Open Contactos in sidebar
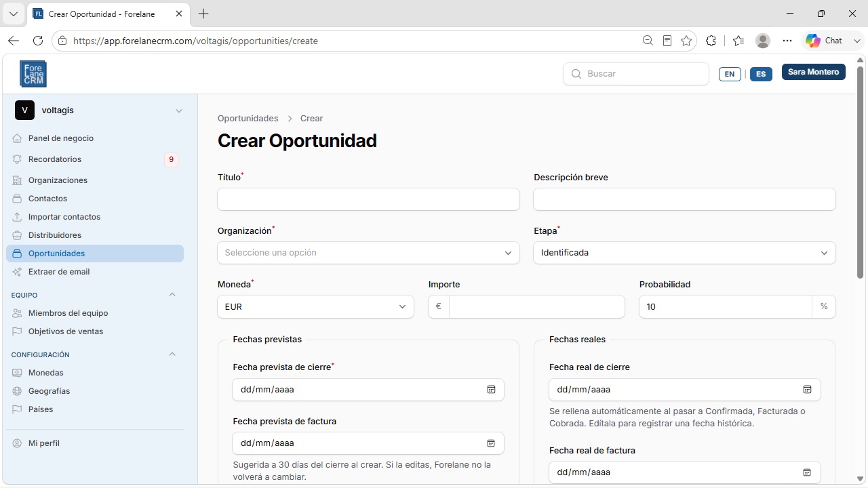This screenshot has width=868, height=488. click(x=95, y=199)
